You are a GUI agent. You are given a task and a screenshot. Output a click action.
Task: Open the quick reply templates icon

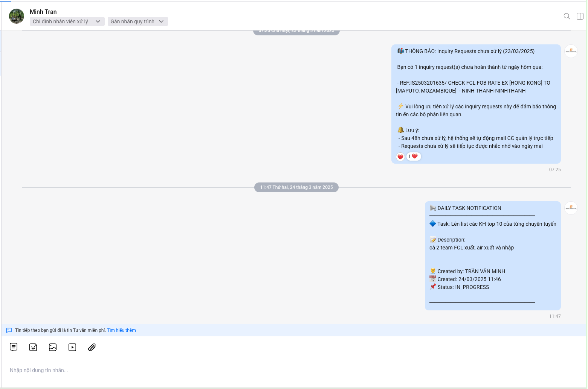click(x=14, y=347)
